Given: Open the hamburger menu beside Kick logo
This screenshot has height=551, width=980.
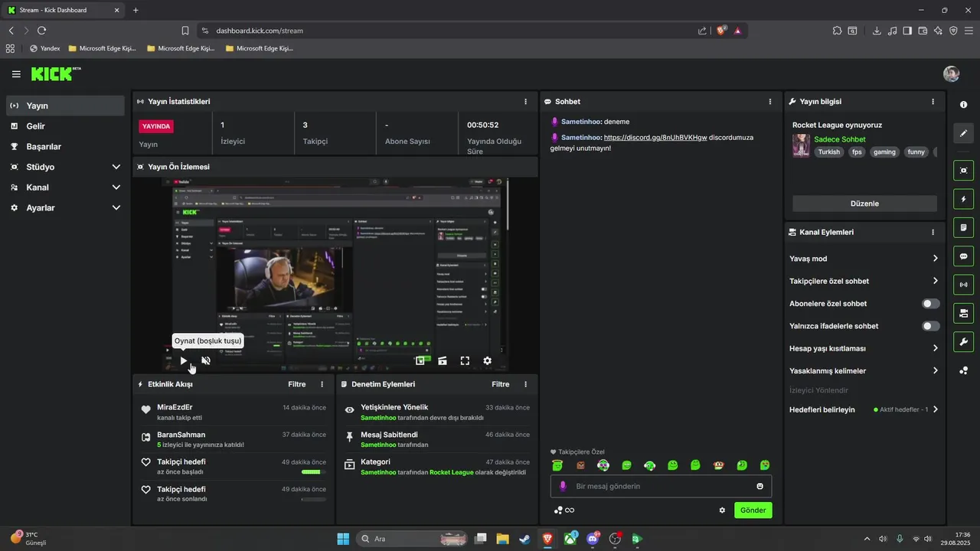Looking at the screenshot, I should click(16, 74).
